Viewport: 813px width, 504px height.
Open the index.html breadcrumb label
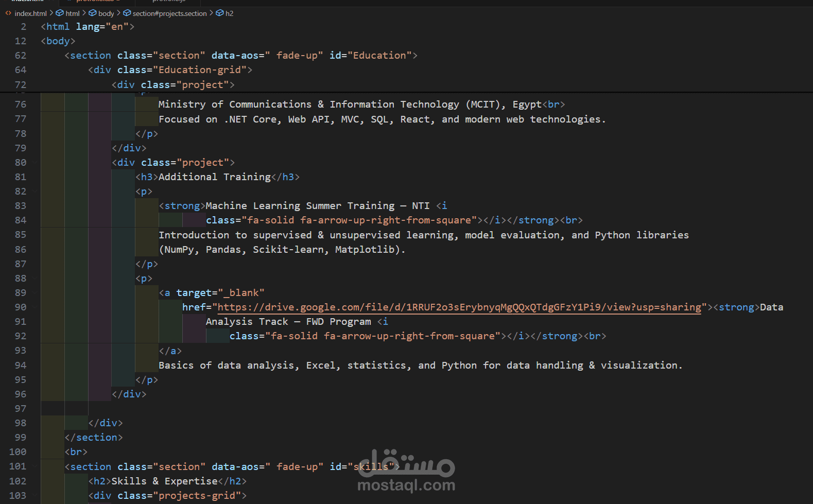pos(30,13)
